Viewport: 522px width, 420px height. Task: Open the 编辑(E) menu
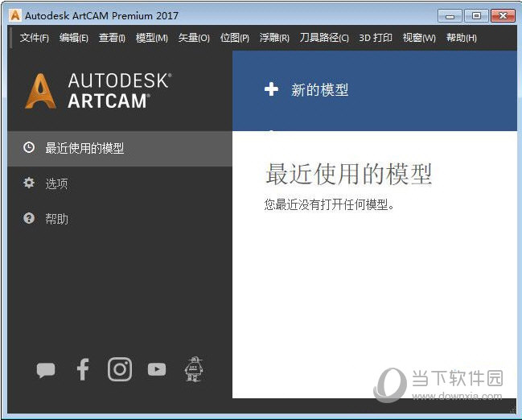(74, 38)
